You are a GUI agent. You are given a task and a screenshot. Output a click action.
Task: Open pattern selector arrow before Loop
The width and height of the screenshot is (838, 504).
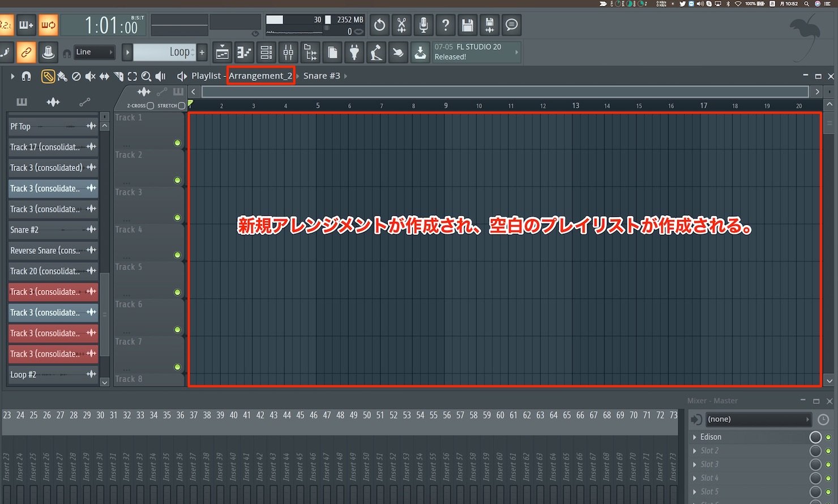click(x=127, y=52)
